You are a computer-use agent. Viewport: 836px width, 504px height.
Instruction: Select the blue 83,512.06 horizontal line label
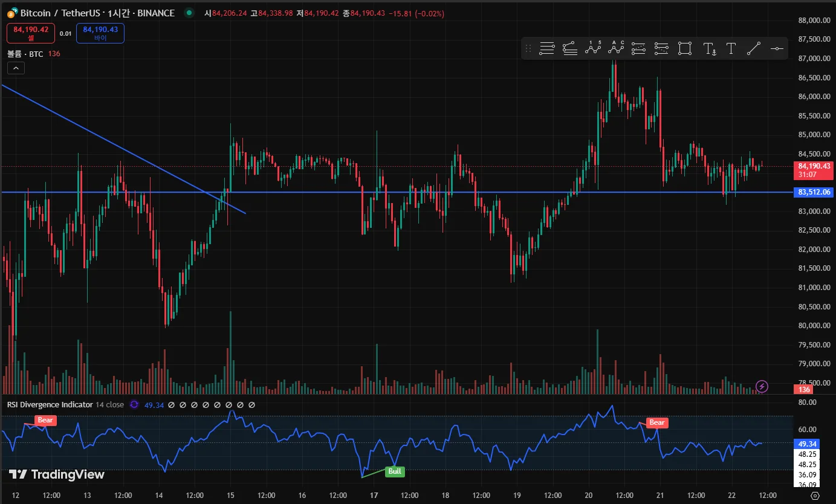(815, 192)
